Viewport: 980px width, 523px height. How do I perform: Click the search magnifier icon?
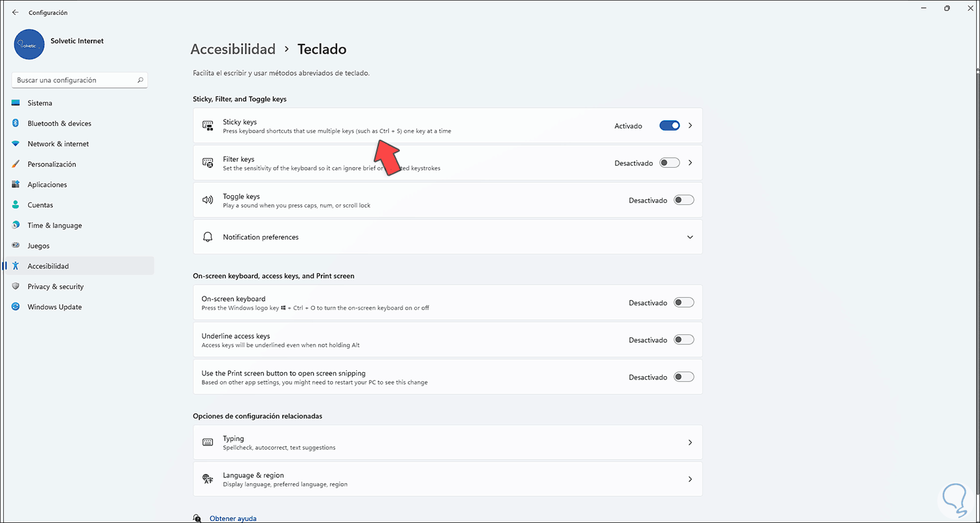click(x=140, y=80)
